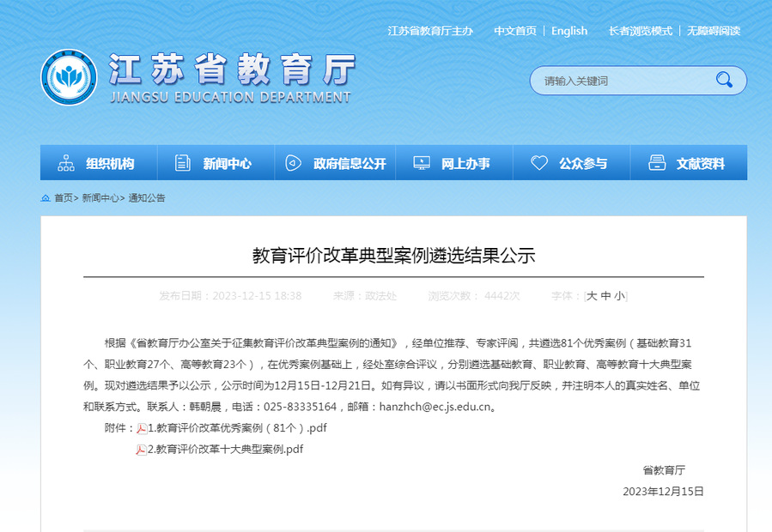This screenshot has width=772, height=532.
Task: Click the PDF icon for second attachment
Action: click(142, 449)
